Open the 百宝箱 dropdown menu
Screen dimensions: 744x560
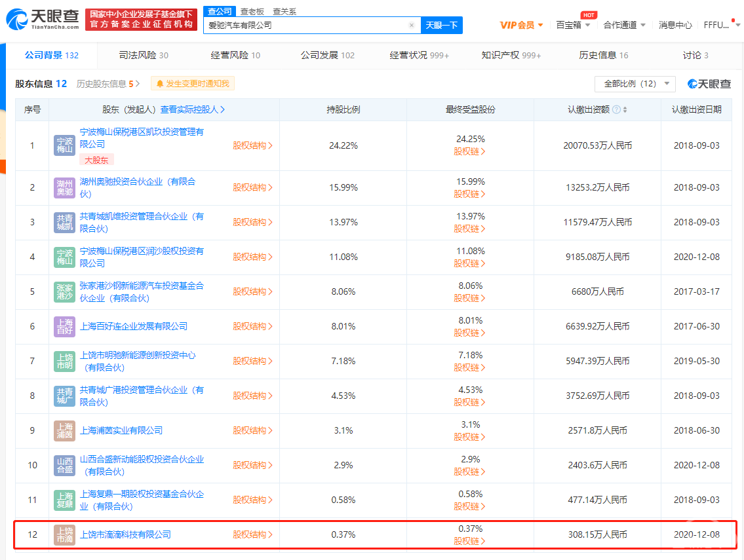[573, 25]
